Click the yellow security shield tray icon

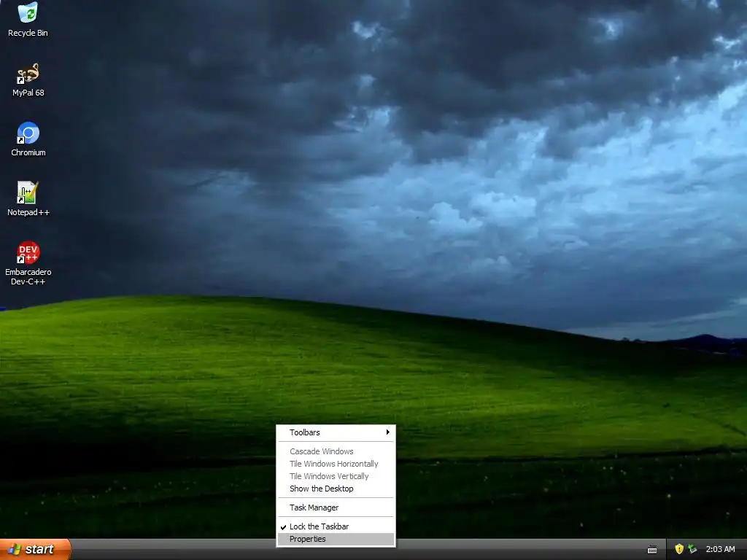(679, 549)
